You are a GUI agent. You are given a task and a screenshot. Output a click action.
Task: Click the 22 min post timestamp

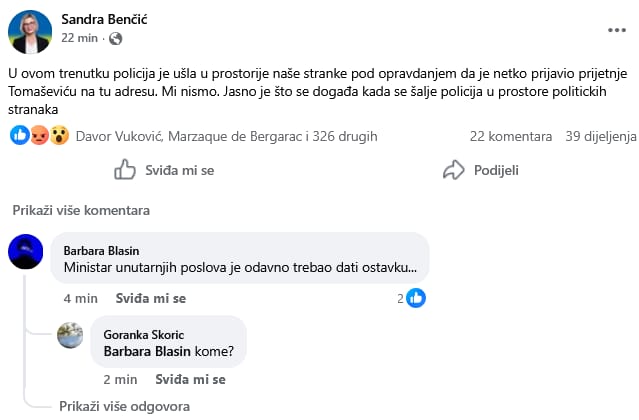(x=80, y=39)
